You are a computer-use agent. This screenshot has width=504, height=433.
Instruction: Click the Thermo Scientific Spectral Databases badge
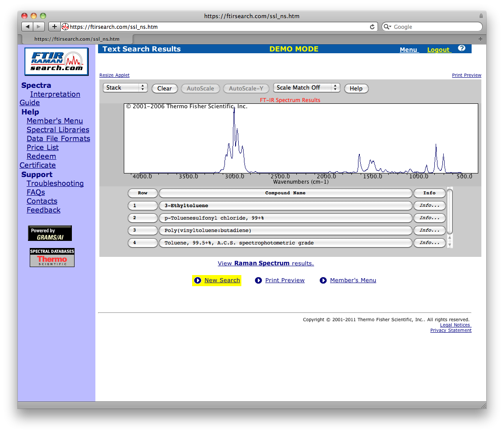(x=52, y=257)
